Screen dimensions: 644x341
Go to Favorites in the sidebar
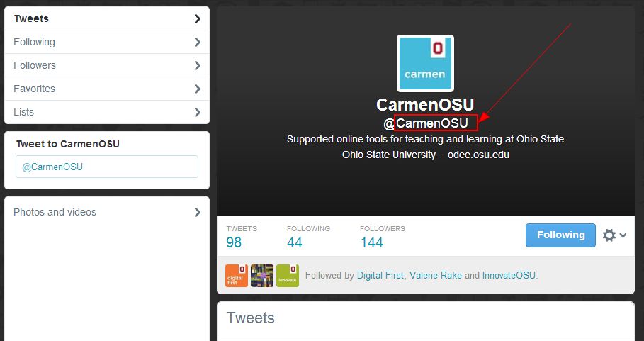[107, 89]
